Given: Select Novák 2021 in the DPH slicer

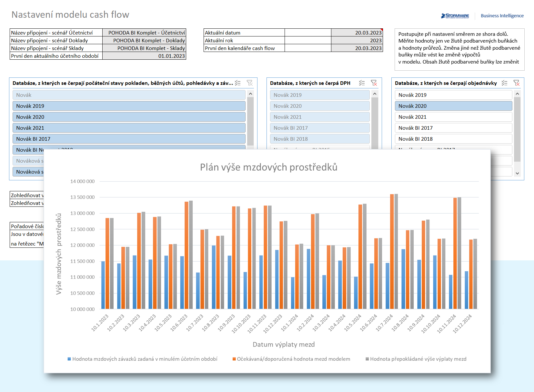Looking at the screenshot, I should pos(320,117).
